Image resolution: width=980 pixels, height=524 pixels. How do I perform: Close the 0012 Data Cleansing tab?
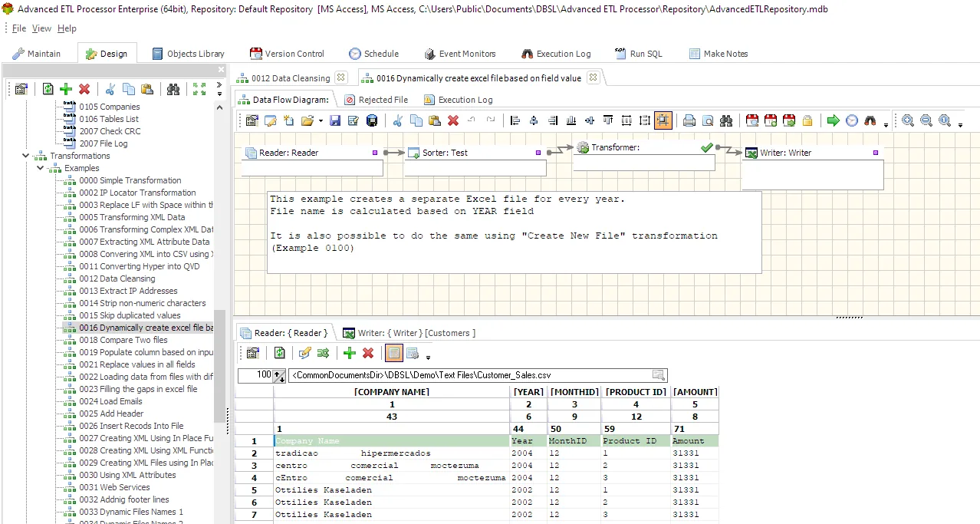340,77
